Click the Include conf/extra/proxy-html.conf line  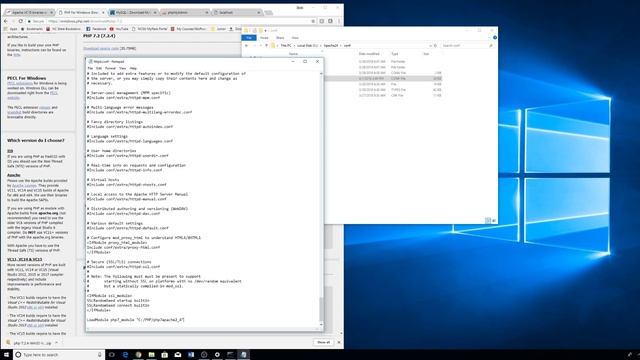pos(123,247)
